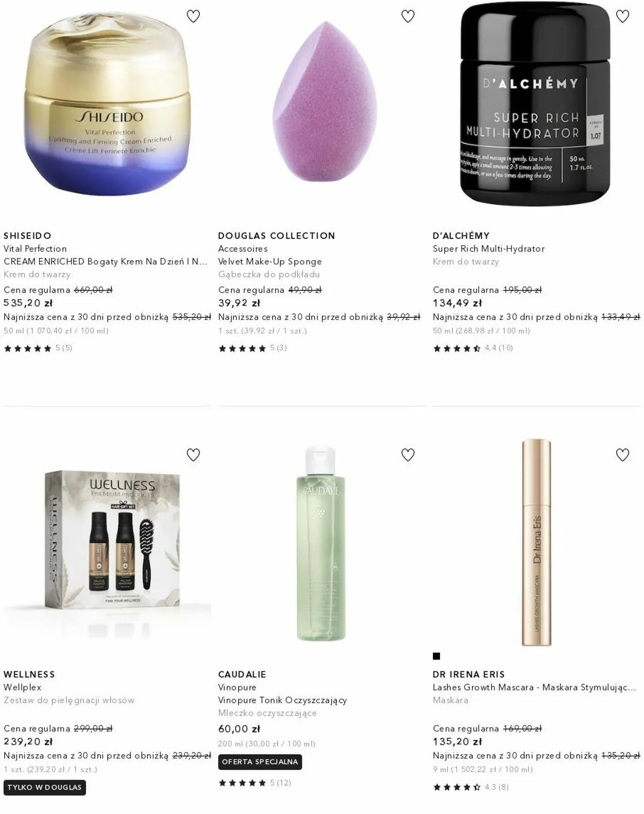Open Vinopure Tonik Oczyszczający product link

coord(282,700)
